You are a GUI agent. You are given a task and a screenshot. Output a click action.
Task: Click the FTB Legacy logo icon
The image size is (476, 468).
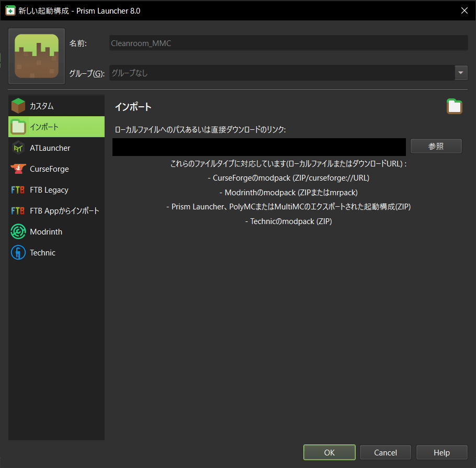point(18,190)
